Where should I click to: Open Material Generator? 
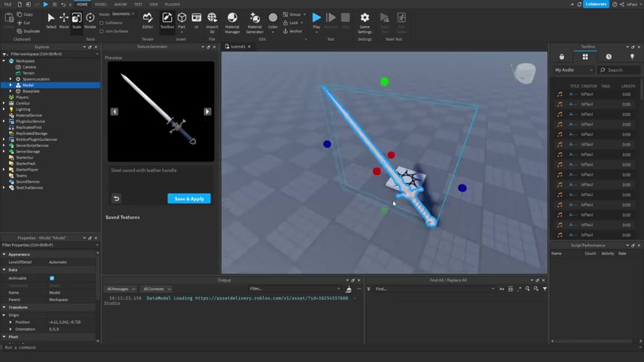click(255, 23)
